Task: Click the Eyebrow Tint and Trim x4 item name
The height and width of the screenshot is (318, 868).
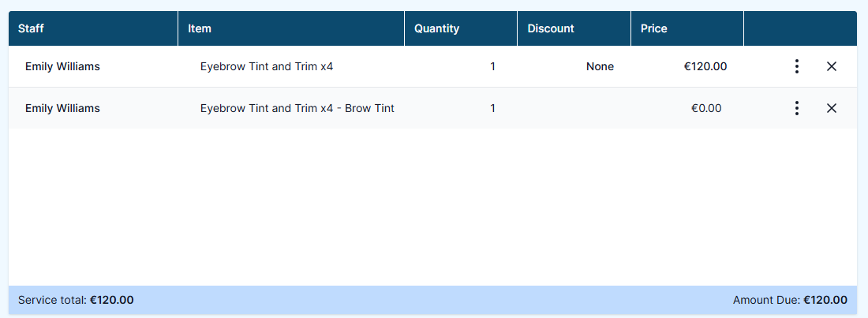Action: point(266,66)
